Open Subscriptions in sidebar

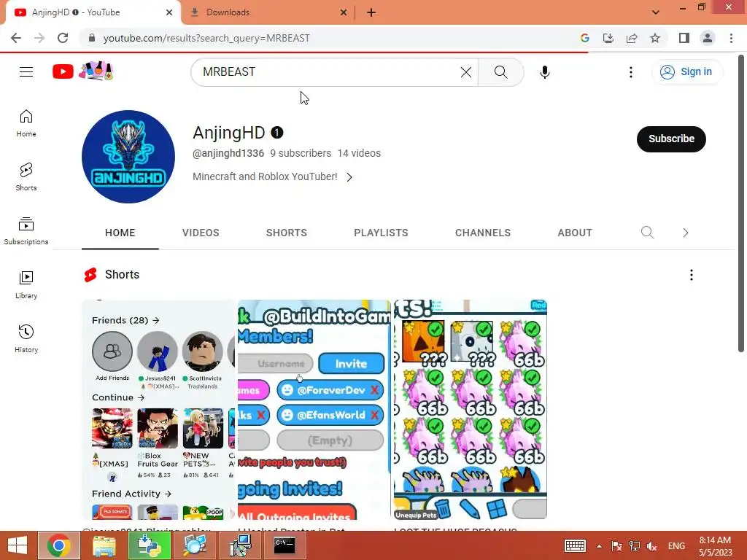pos(26,231)
